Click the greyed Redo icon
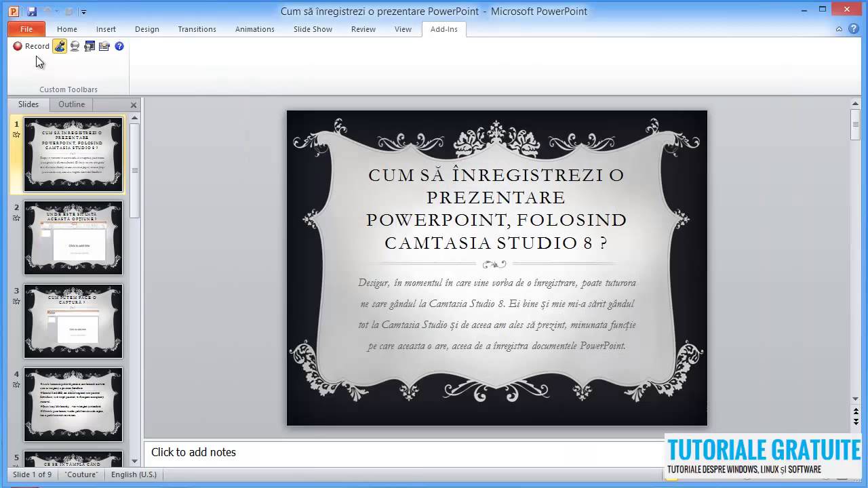 pos(68,12)
